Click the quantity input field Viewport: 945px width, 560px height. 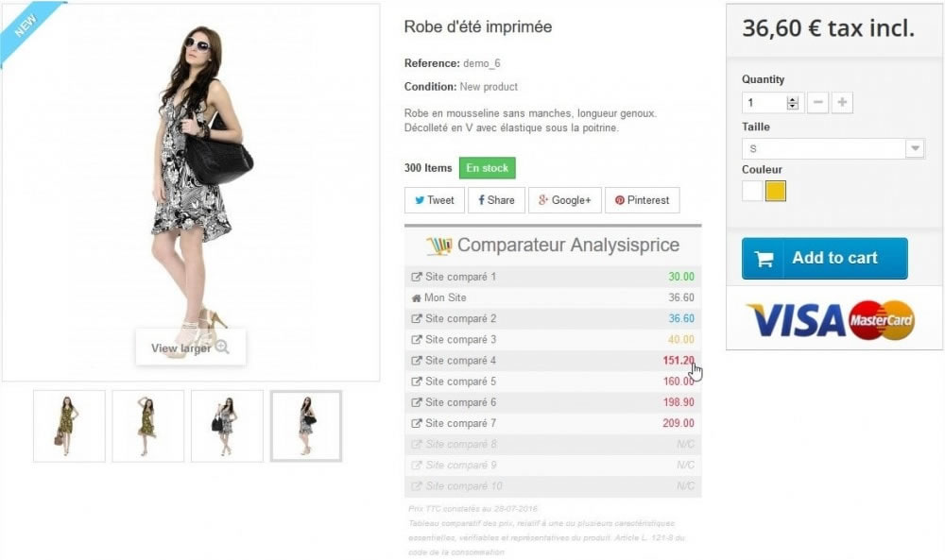(x=765, y=102)
